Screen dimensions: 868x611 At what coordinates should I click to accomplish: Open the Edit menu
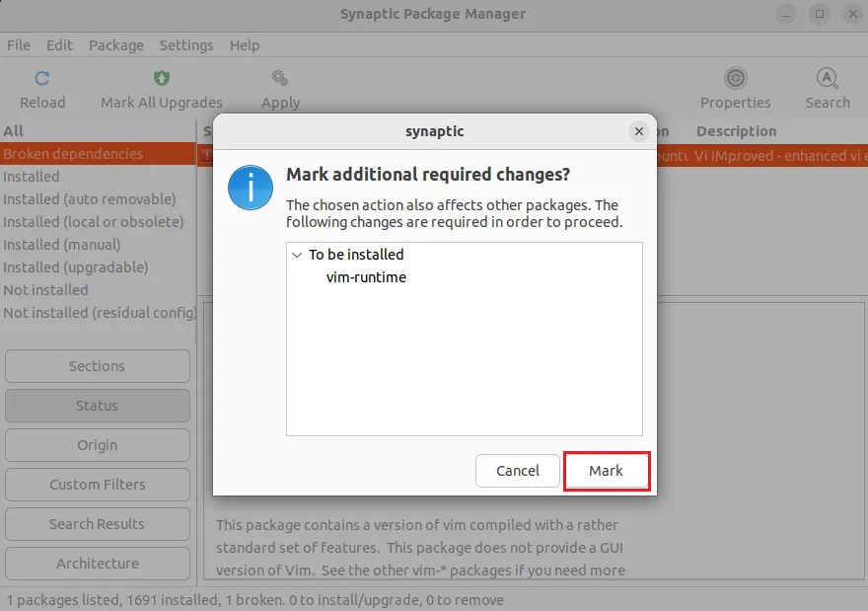(59, 45)
